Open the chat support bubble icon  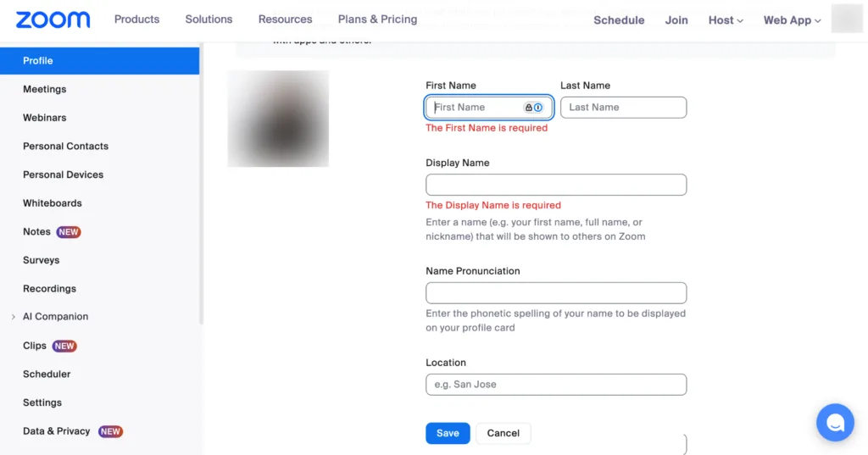pyautogui.click(x=835, y=422)
